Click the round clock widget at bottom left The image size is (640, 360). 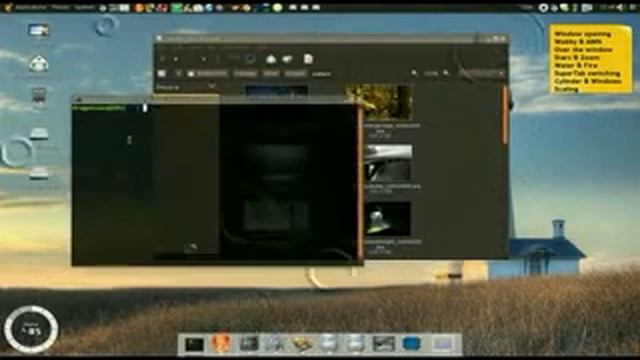[31, 329]
